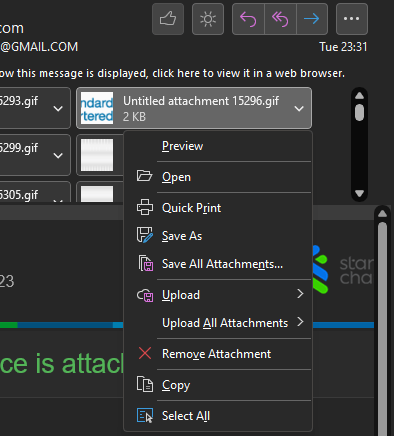Select Save As menu entry

click(x=218, y=236)
